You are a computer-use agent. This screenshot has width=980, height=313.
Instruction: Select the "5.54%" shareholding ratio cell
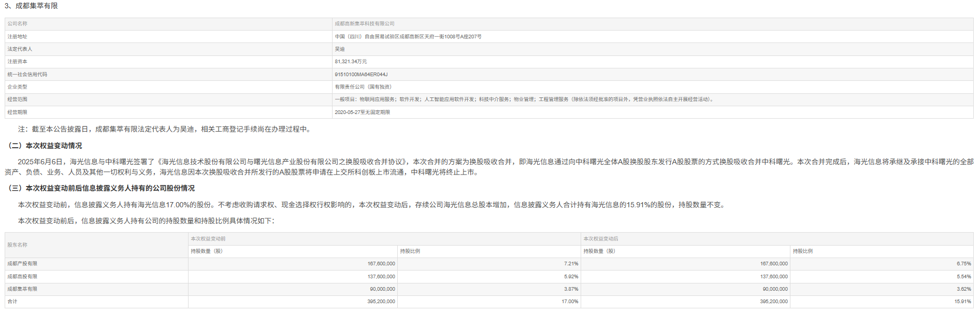tap(882, 277)
